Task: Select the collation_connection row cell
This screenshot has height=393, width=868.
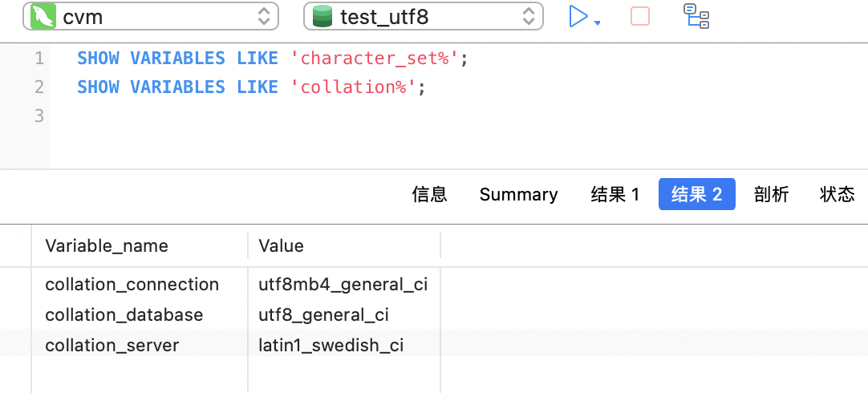Action: 132,284
